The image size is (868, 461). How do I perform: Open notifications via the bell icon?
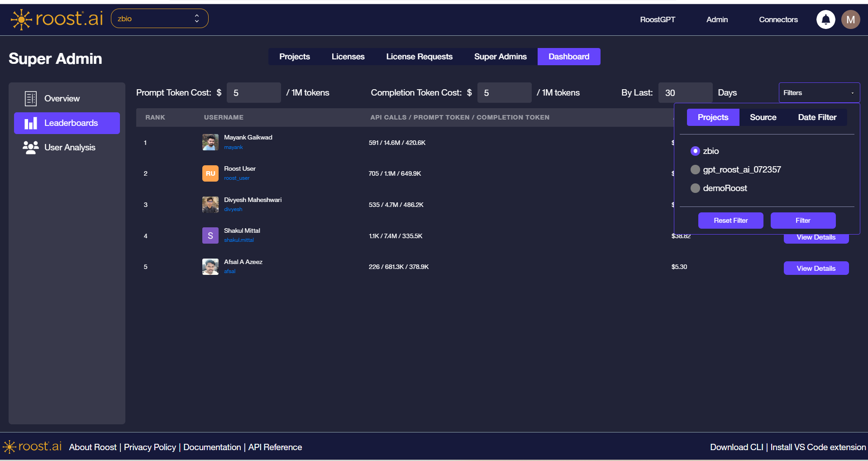(825, 19)
